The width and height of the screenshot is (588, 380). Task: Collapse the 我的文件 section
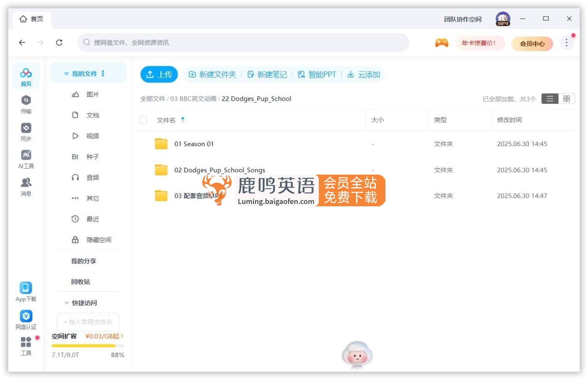click(65, 73)
